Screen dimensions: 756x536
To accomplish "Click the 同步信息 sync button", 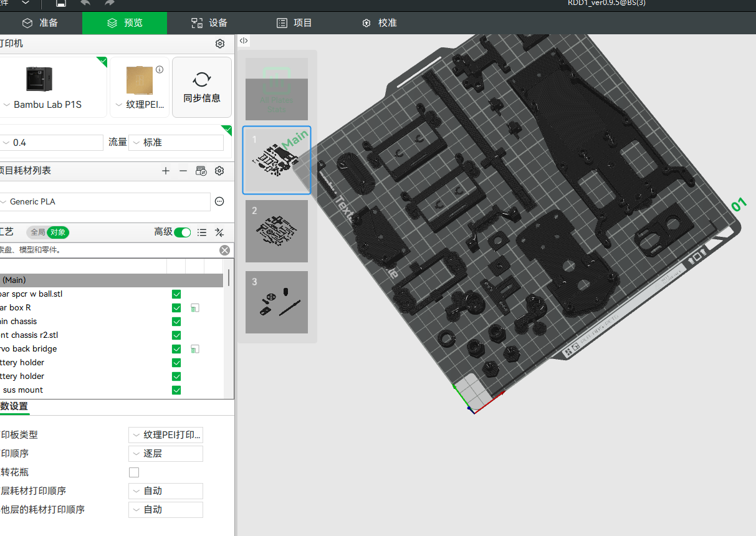I will click(201, 87).
